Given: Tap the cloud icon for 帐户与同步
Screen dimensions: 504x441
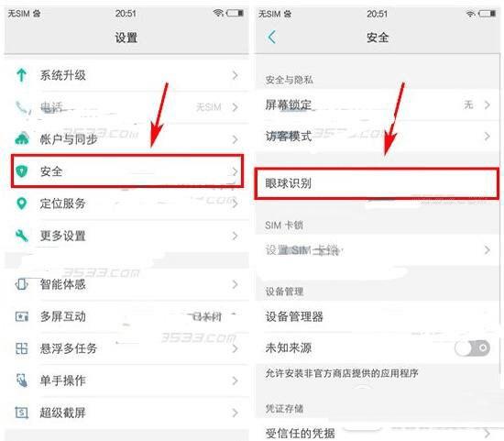Looking at the screenshot, I should click(x=22, y=139).
